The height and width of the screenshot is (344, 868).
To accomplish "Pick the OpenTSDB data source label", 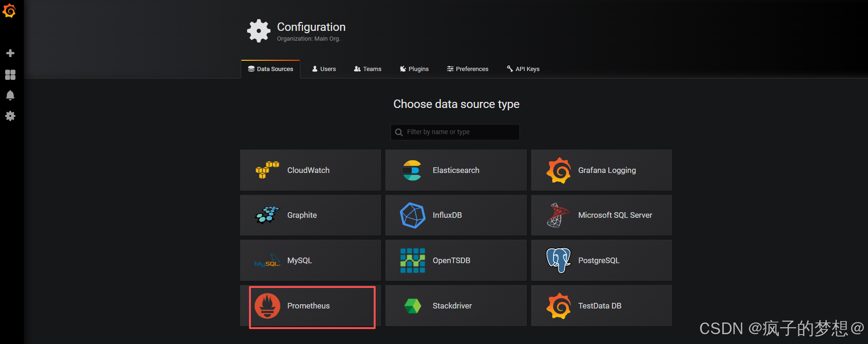I will 451,260.
